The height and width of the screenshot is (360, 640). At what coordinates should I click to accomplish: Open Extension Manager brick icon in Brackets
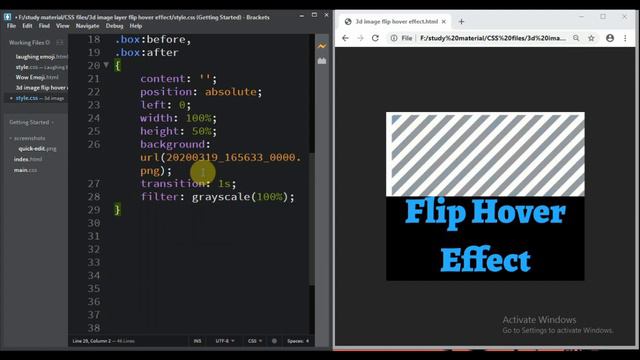[x=322, y=61]
